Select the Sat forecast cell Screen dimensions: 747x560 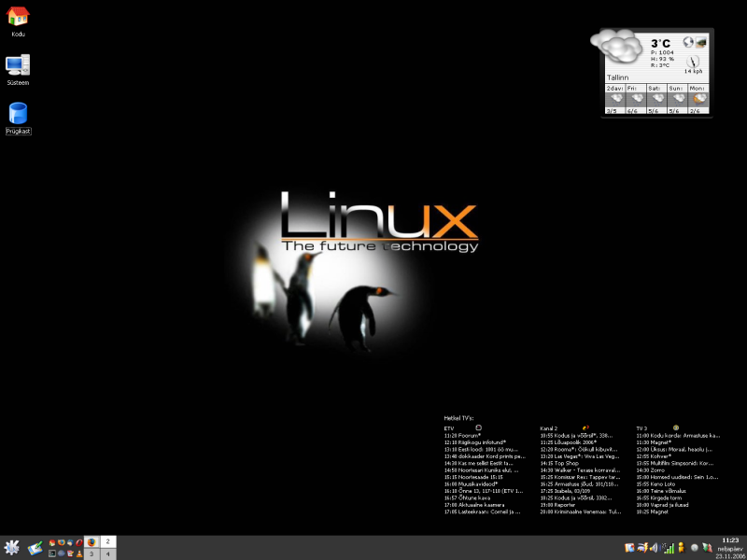657,99
